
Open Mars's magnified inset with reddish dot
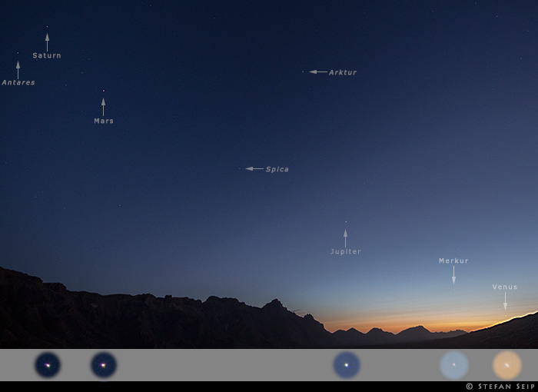coord(104,365)
